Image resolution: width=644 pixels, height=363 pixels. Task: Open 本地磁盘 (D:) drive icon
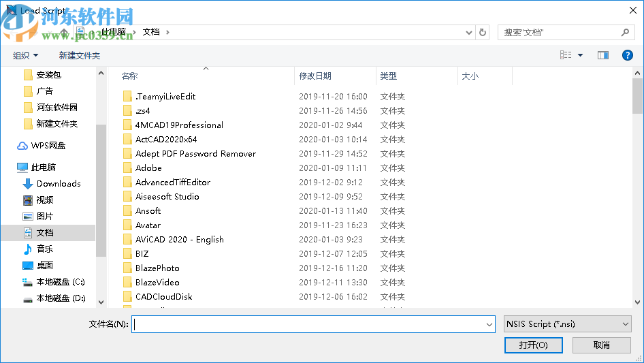click(x=27, y=299)
